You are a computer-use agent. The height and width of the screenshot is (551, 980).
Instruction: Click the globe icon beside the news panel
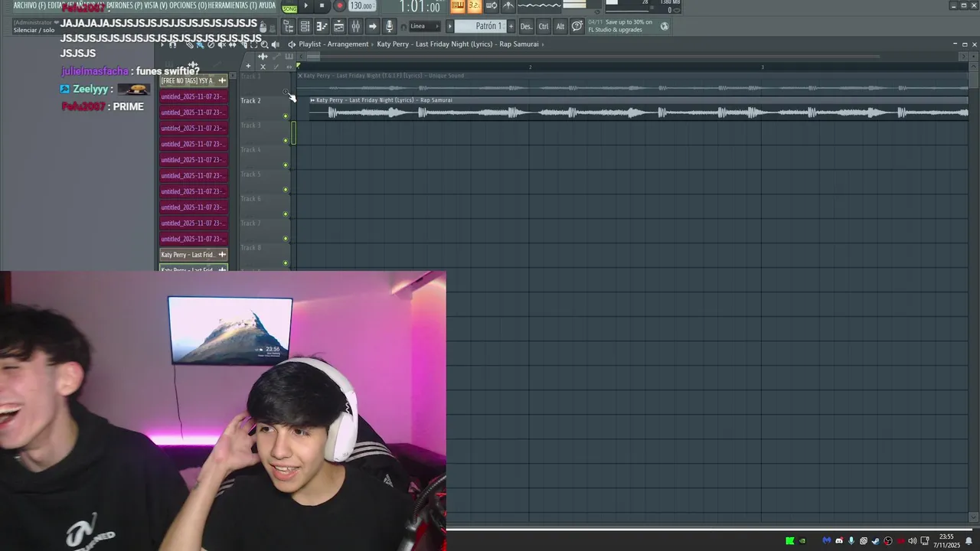click(x=665, y=26)
